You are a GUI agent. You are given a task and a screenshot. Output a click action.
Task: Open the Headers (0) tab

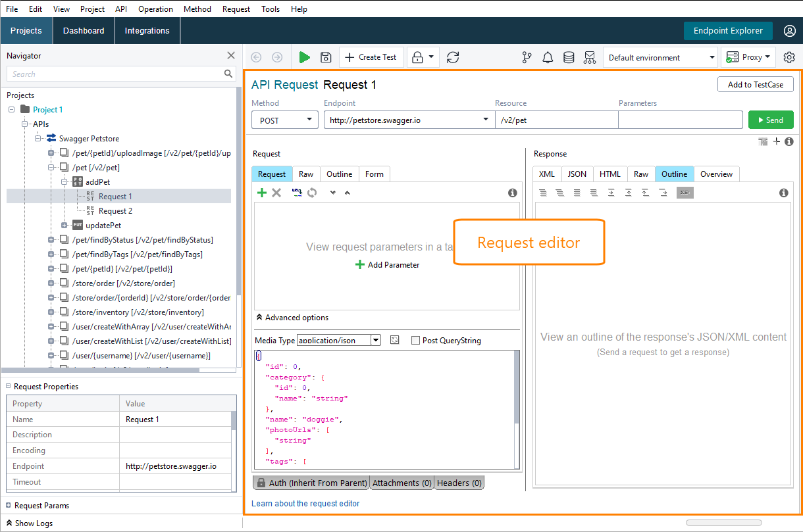[x=459, y=483]
